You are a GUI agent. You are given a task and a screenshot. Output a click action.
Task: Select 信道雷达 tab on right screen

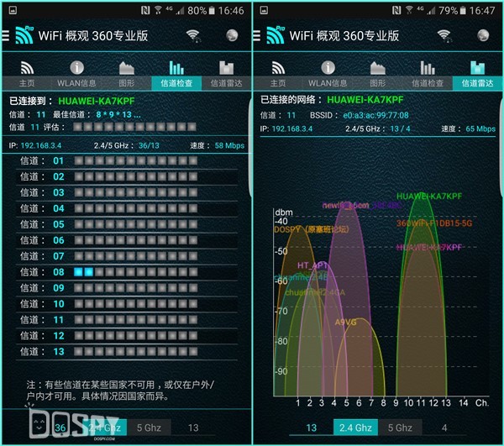pyautogui.click(x=477, y=75)
